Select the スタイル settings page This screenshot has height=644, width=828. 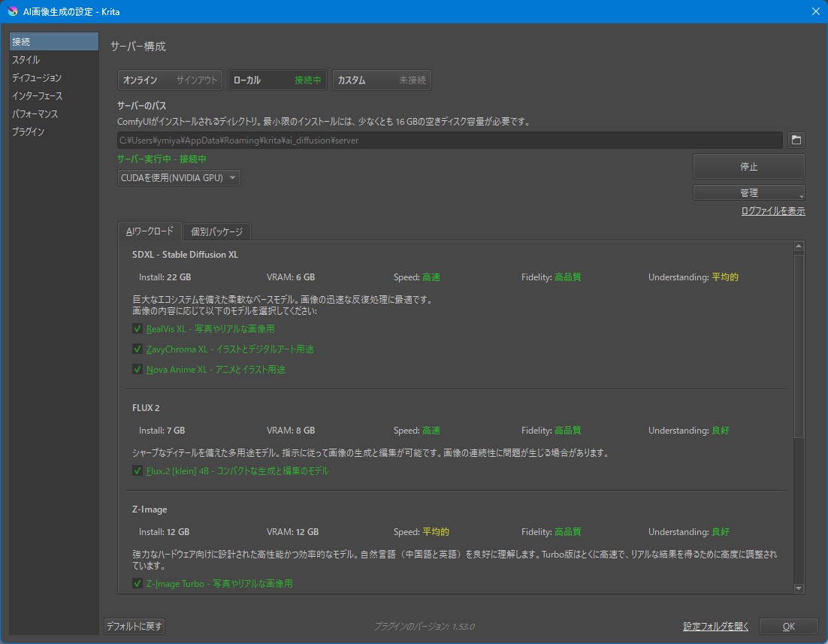coord(53,59)
